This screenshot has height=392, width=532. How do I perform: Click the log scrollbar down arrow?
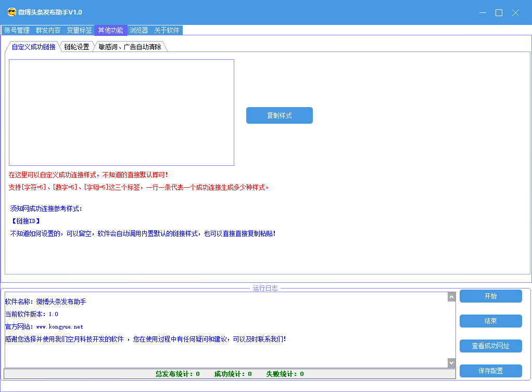[x=451, y=362]
